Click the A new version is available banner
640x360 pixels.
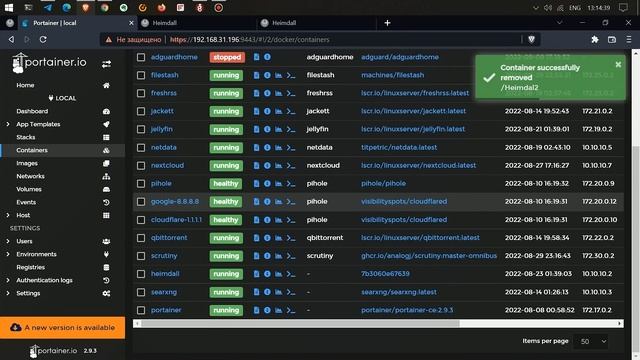click(62, 328)
